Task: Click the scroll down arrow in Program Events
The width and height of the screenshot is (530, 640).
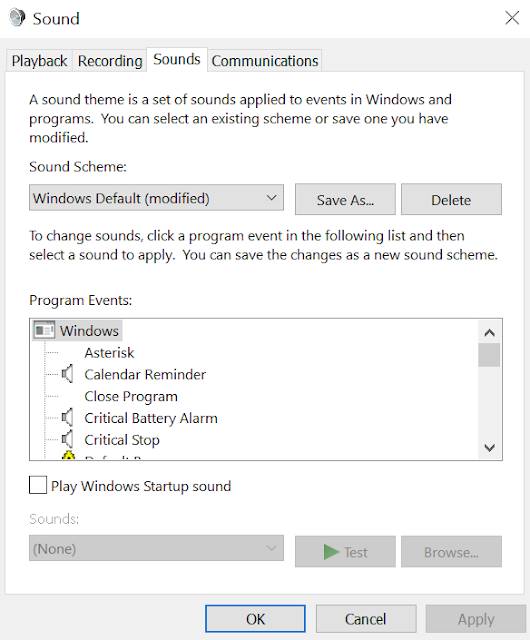Action: (490, 448)
